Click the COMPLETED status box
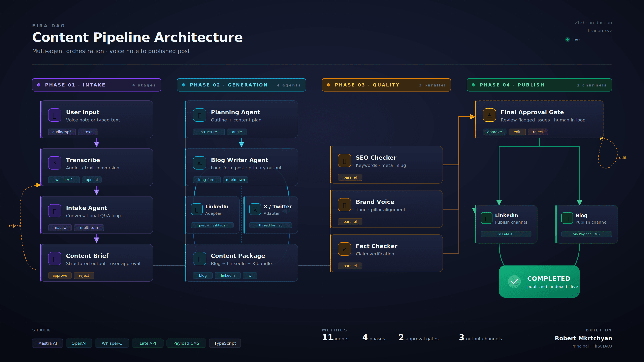 [x=539, y=282]
